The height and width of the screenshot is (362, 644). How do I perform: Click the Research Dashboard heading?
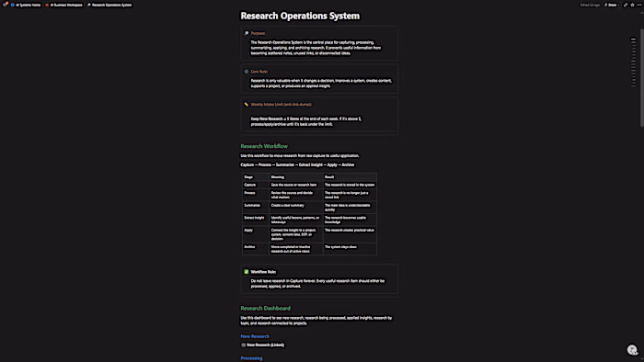click(265, 308)
